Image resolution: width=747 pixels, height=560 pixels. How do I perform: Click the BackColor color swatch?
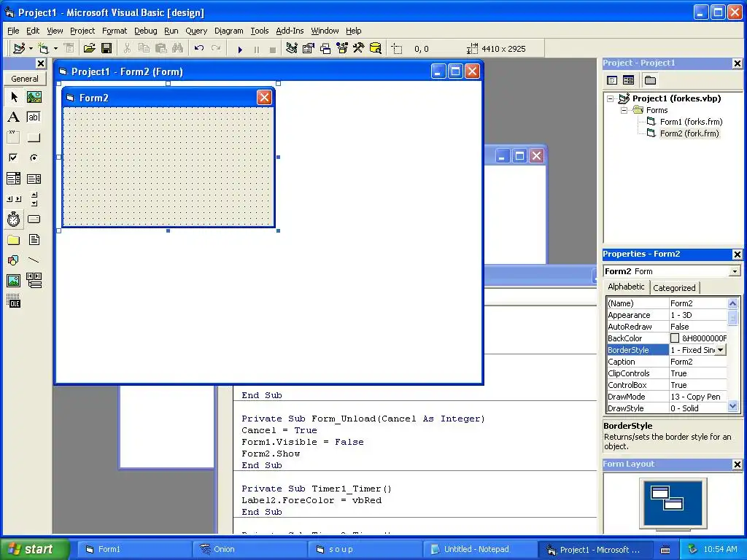pos(675,338)
